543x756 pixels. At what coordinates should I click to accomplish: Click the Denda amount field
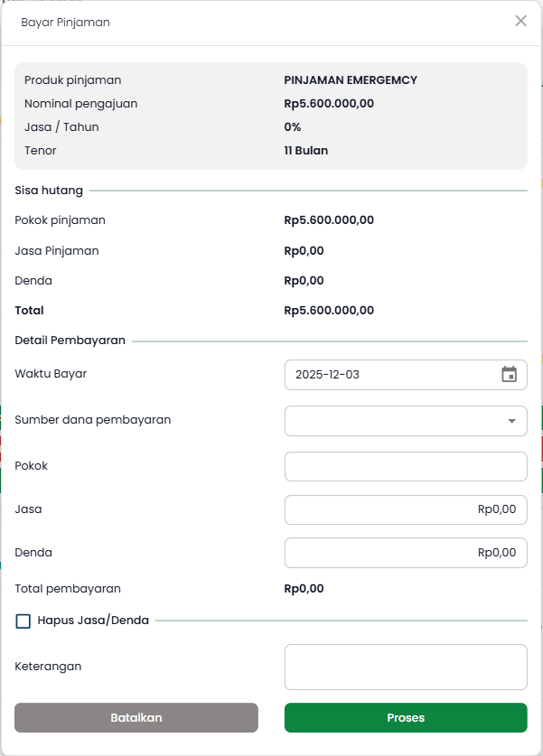coord(406,552)
